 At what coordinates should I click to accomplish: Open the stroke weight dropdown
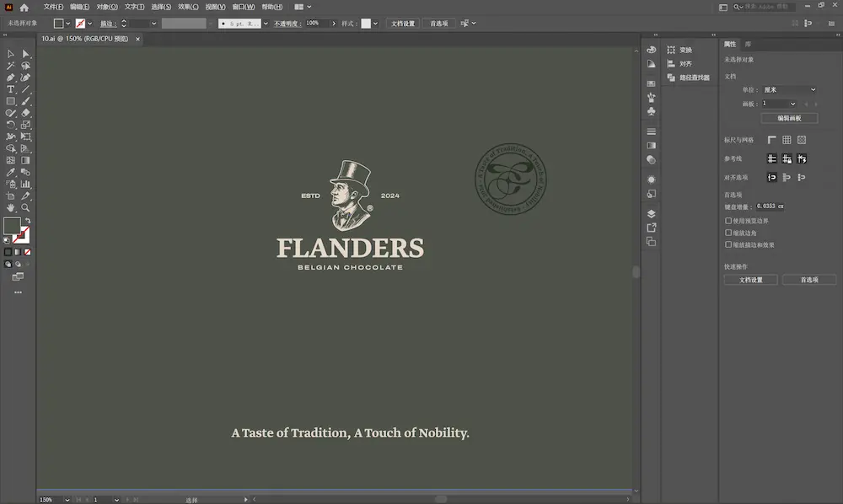click(x=153, y=24)
